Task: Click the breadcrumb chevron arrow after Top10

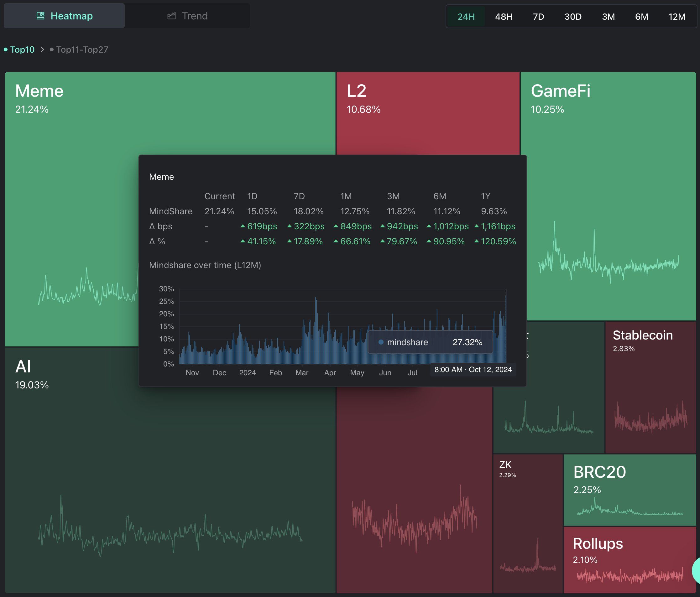Action: (42, 49)
